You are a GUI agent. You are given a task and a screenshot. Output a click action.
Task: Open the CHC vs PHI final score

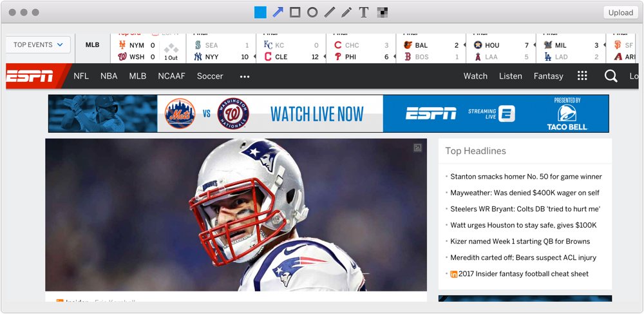pyautogui.click(x=361, y=48)
